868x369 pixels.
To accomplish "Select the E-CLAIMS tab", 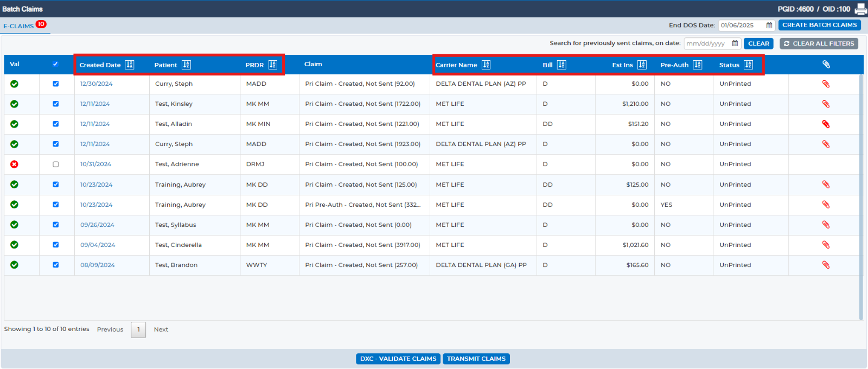I will coord(18,26).
